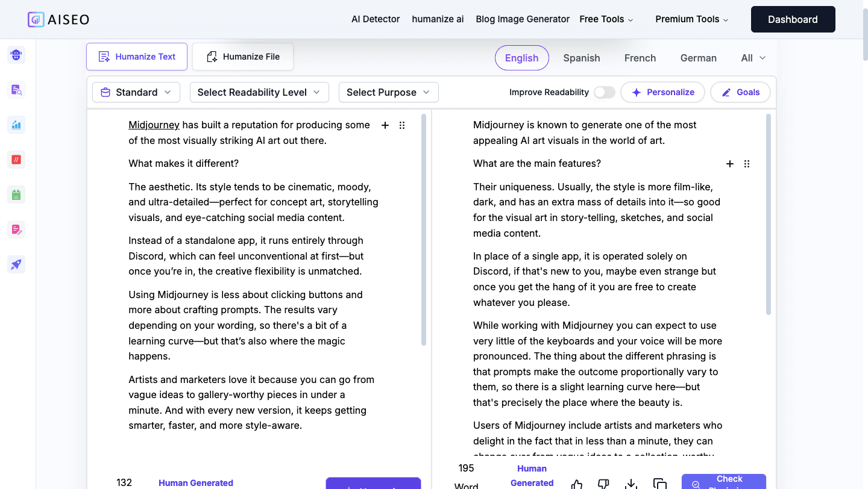
Task: Enable the Improve Readability toggle
Action: coord(604,92)
